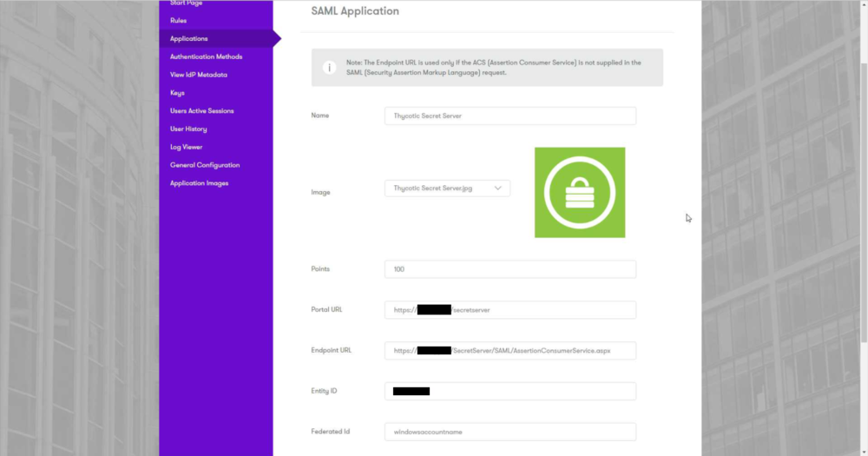868x456 pixels.
Task: Click the Image label
Action: tap(320, 192)
